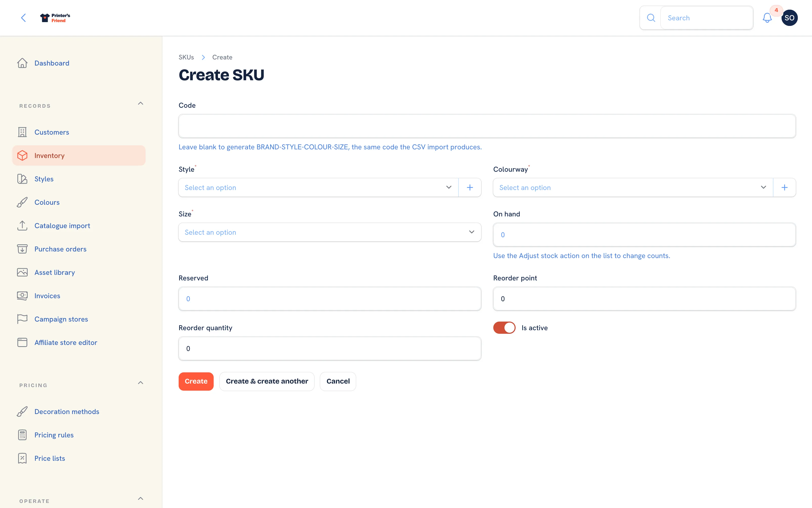Screen dimensions: 812x508
Task: Click the Reorder quantity field
Action: click(330, 348)
